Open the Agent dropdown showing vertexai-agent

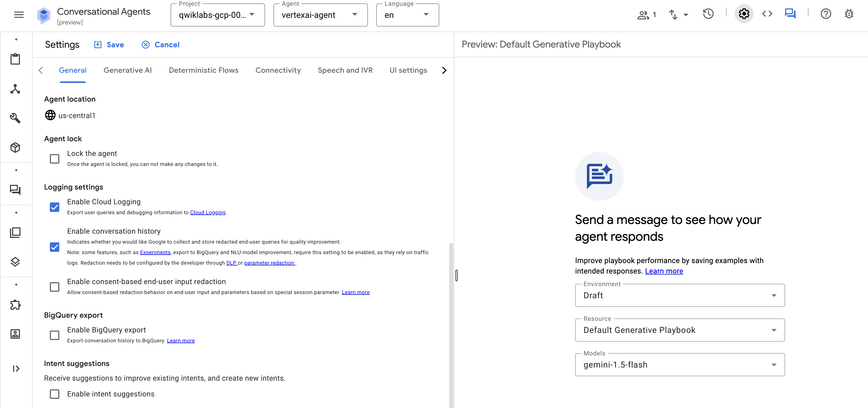tap(354, 14)
